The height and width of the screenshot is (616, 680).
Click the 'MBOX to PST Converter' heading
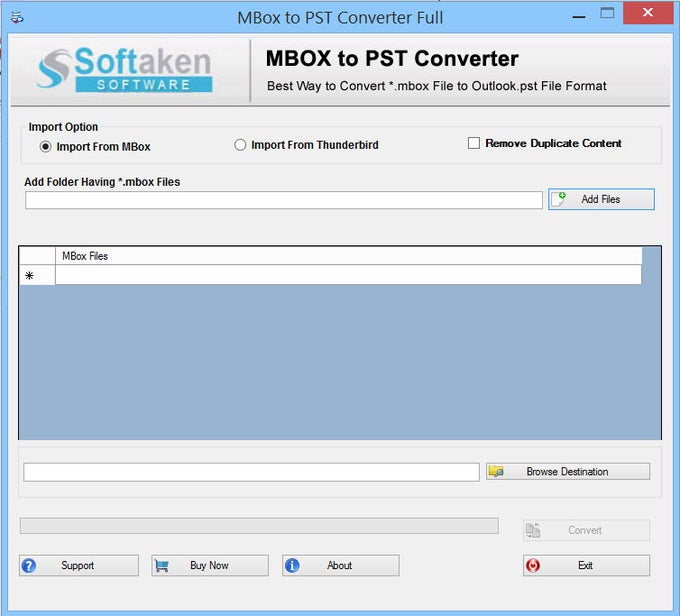pos(392,59)
